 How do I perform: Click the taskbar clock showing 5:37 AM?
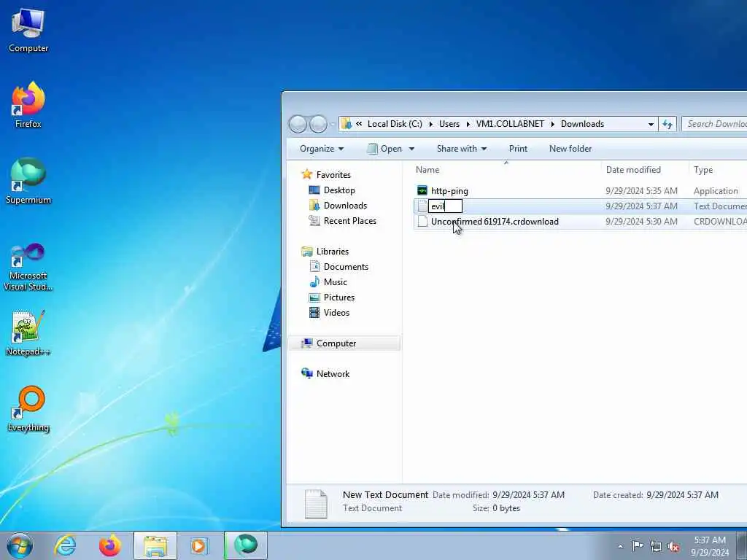pyautogui.click(x=709, y=546)
